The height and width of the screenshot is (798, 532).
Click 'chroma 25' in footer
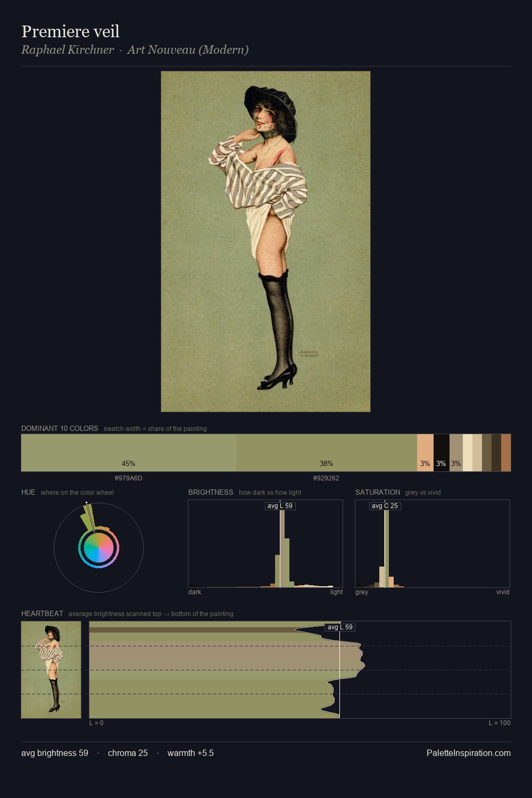pos(128,753)
